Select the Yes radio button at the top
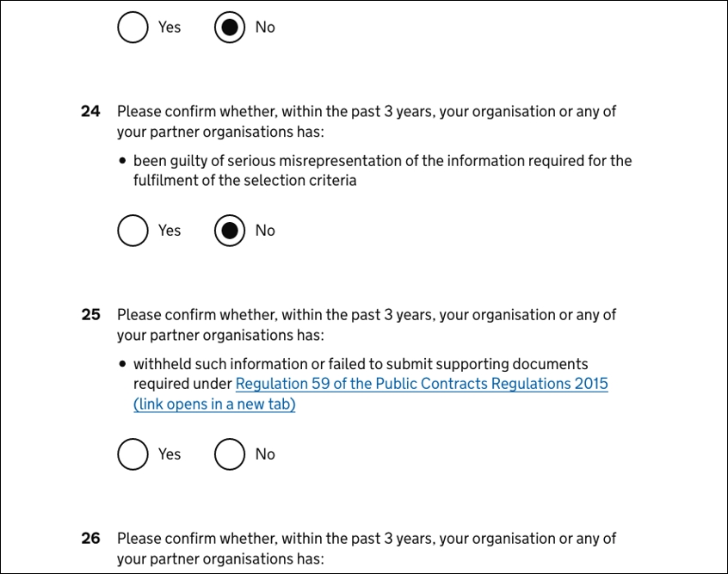 pyautogui.click(x=133, y=27)
